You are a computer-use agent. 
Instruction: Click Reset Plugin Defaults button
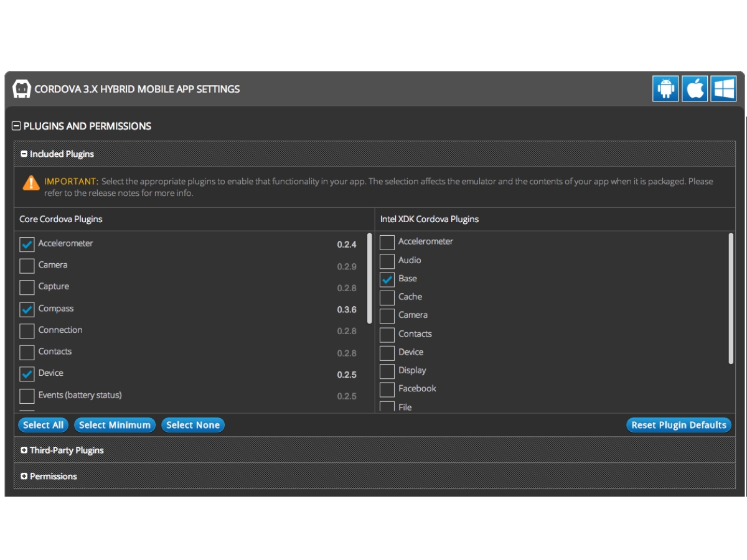point(679,425)
